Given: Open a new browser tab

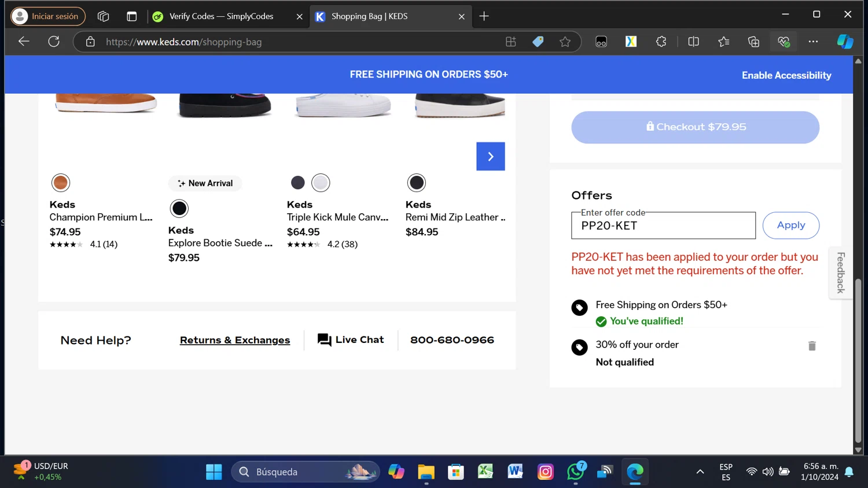Looking at the screenshot, I should 484,16.
